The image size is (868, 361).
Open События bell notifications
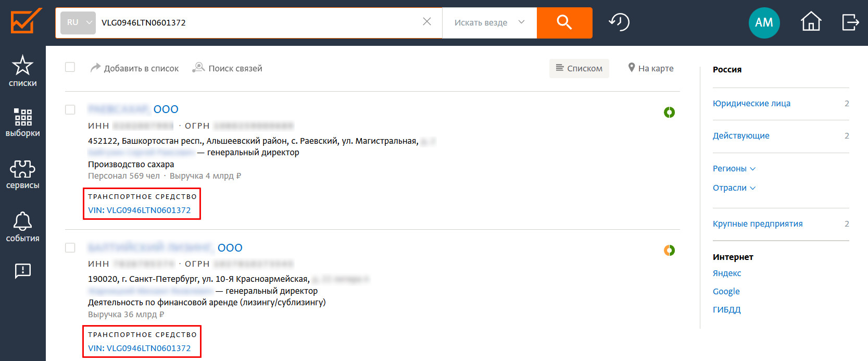[22, 227]
